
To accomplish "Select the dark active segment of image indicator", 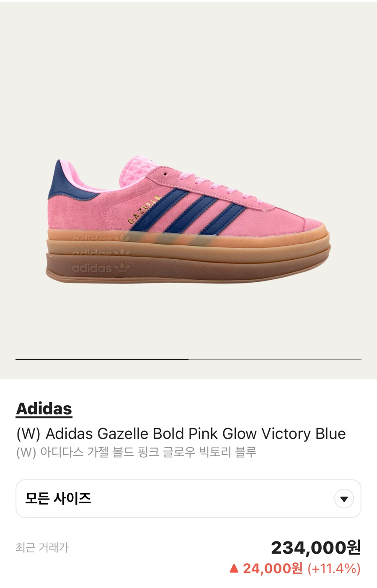I will (x=102, y=359).
